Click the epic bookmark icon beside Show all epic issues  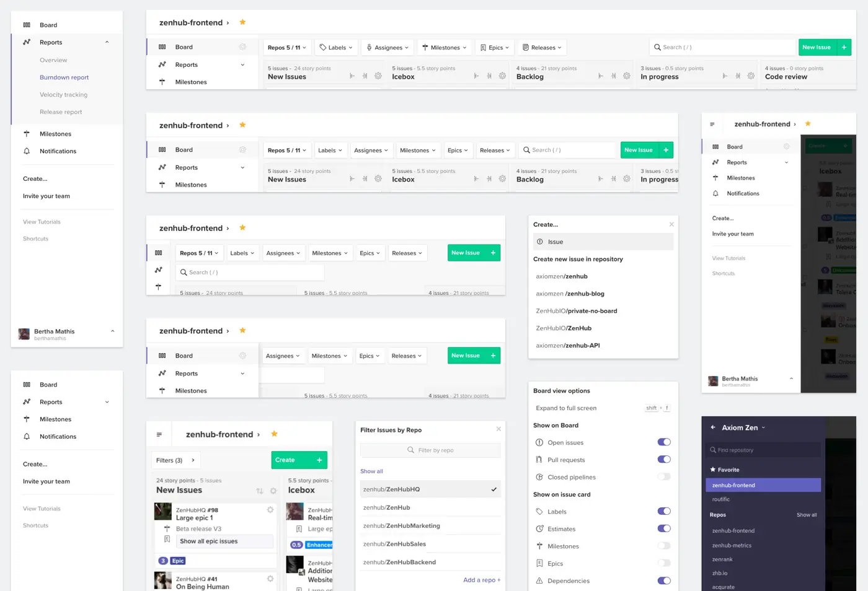pos(167,540)
